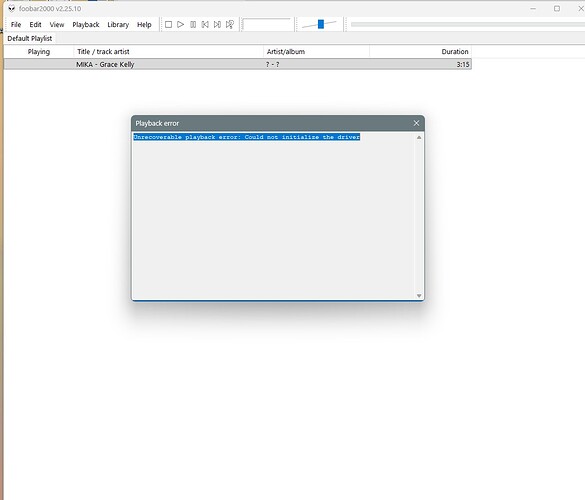Click the 3:15 duration cell
The image size is (585, 500).
pos(463,64)
